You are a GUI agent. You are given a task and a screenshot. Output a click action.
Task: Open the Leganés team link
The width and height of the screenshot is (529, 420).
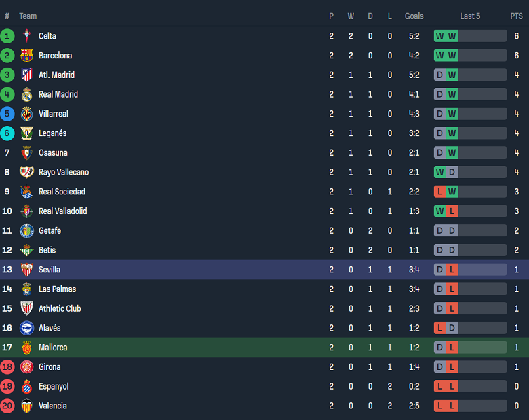tap(52, 133)
